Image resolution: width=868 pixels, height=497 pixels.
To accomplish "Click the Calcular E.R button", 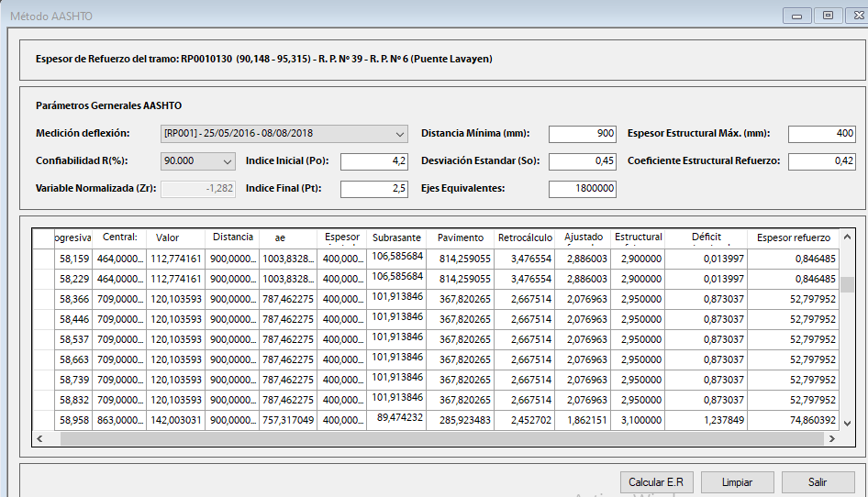I will point(655,482).
